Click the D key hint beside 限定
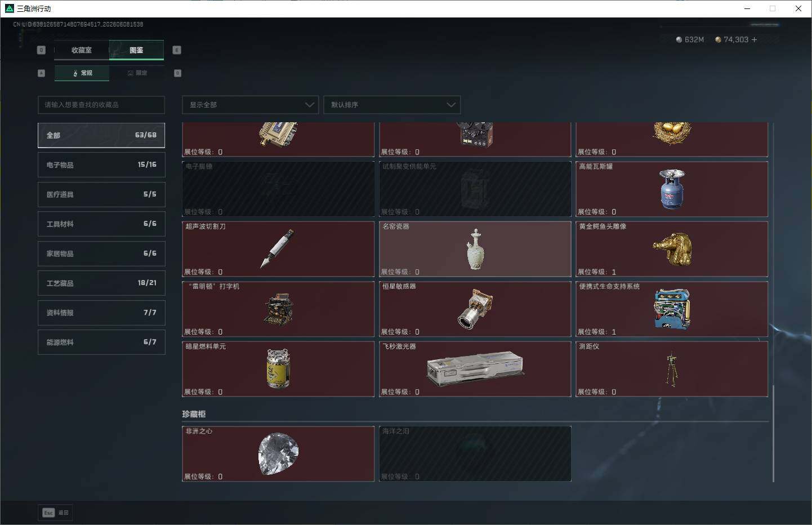This screenshot has height=525, width=812. (x=177, y=73)
